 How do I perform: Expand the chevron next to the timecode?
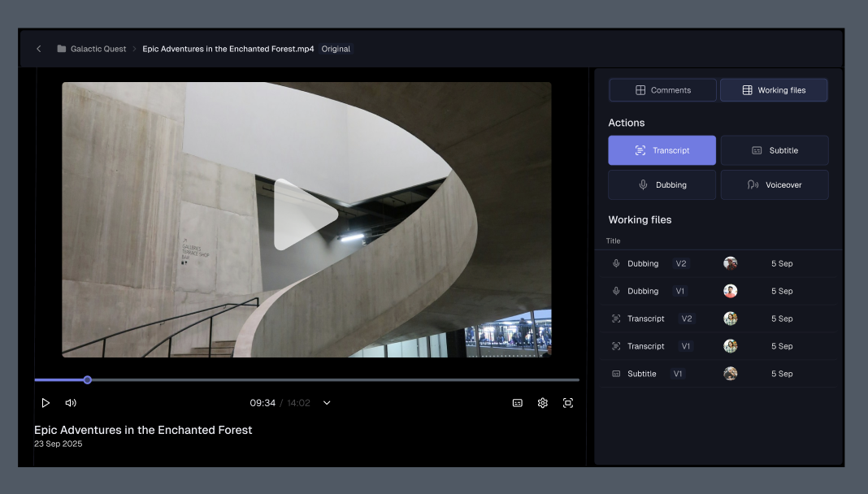pyautogui.click(x=327, y=403)
